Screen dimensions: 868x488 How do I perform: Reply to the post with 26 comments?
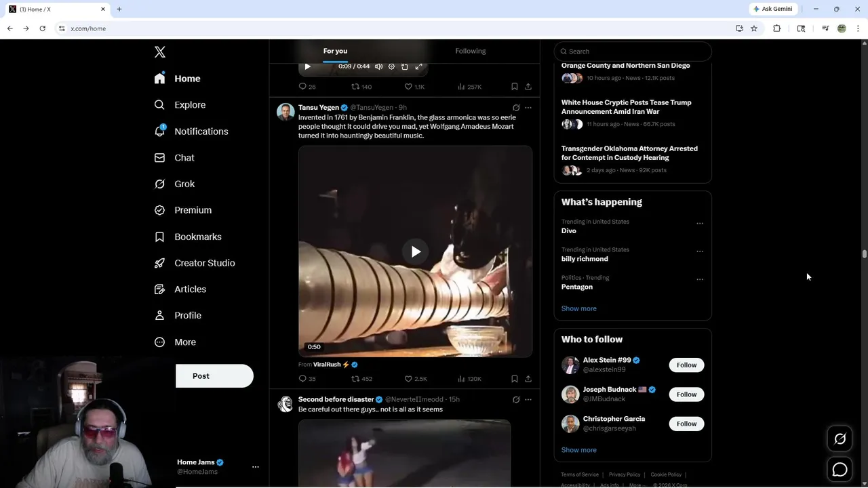click(x=307, y=87)
